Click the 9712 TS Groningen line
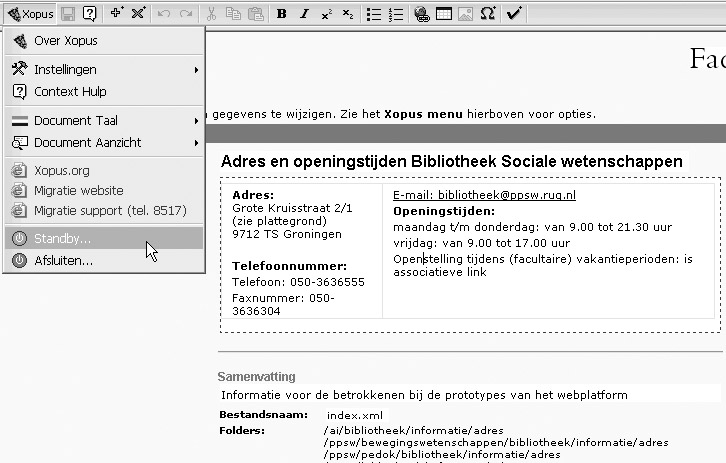 pos(287,234)
